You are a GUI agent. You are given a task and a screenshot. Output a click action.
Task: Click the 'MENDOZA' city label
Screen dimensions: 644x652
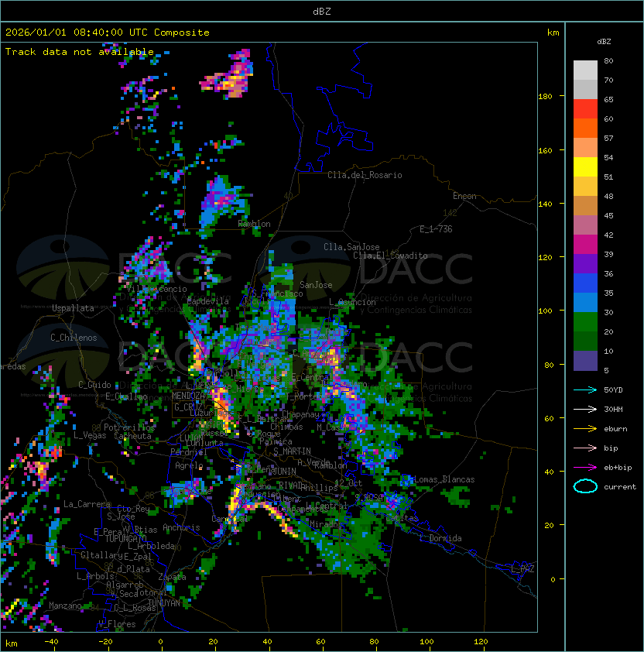click(188, 396)
